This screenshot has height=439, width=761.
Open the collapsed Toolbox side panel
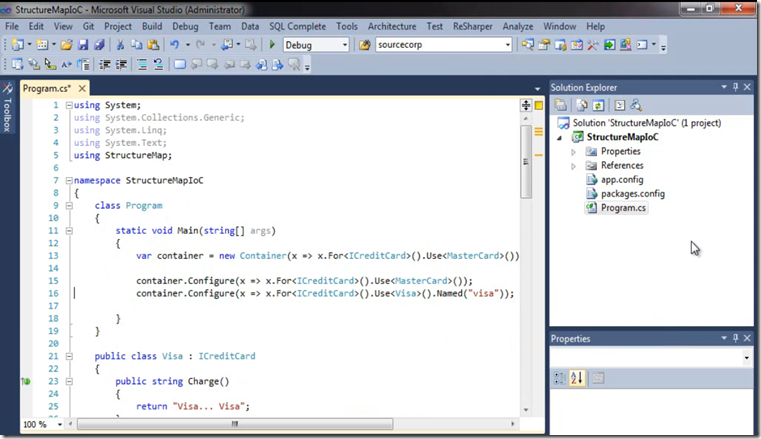(x=7, y=108)
